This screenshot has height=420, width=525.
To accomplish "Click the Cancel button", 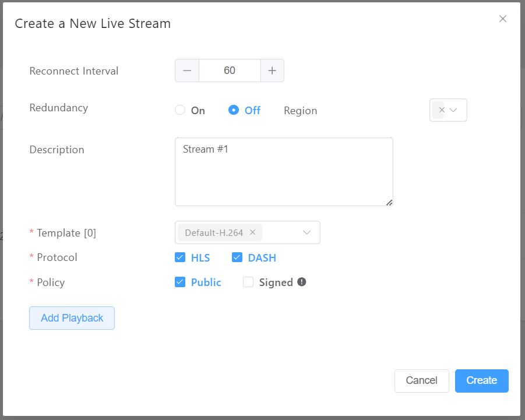I will point(421,380).
